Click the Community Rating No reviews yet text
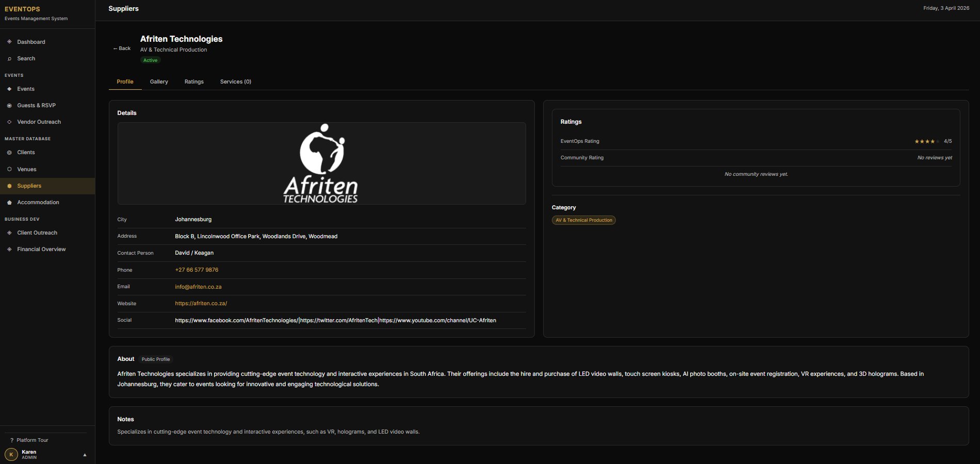 click(935, 158)
